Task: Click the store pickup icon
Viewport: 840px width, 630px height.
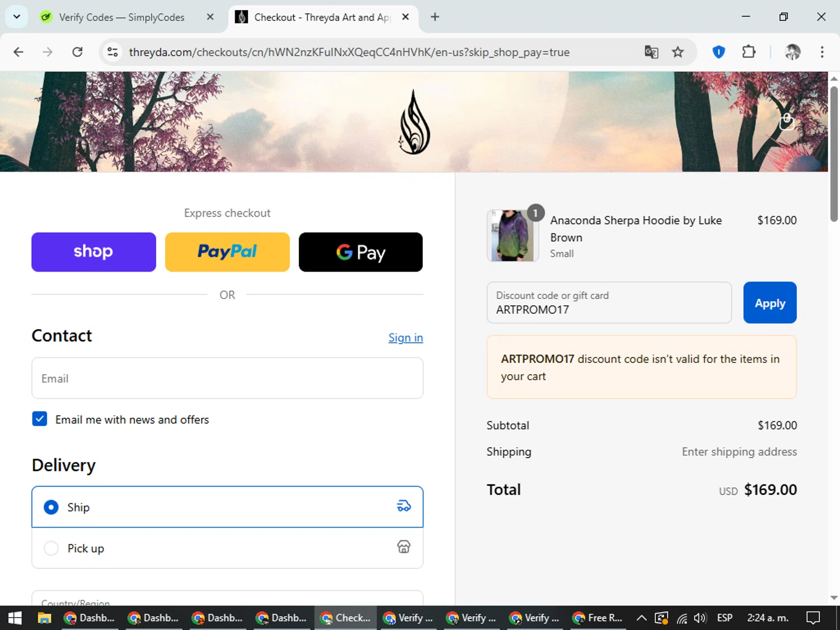Action: (x=404, y=547)
